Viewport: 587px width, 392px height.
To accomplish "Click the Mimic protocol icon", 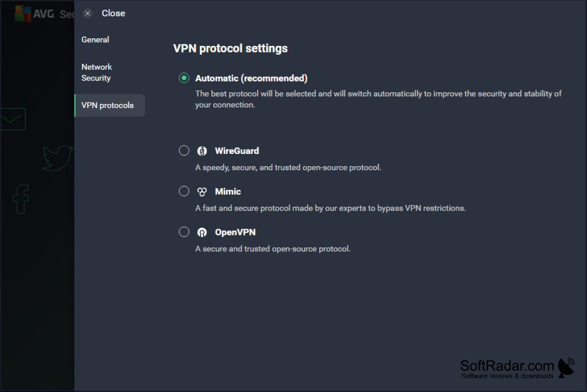I will click(x=202, y=192).
